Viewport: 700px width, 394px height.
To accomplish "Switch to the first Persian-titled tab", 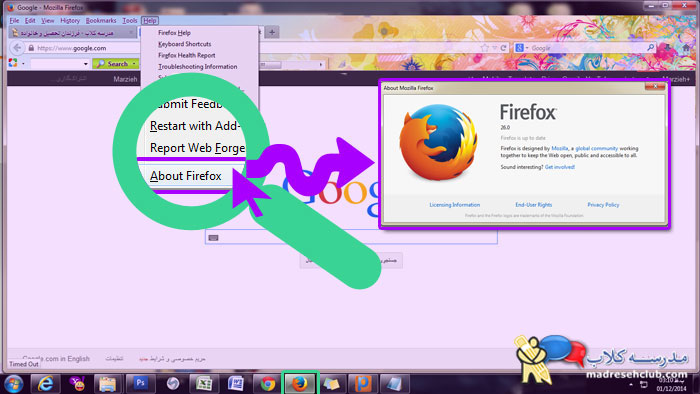I will click(71, 33).
